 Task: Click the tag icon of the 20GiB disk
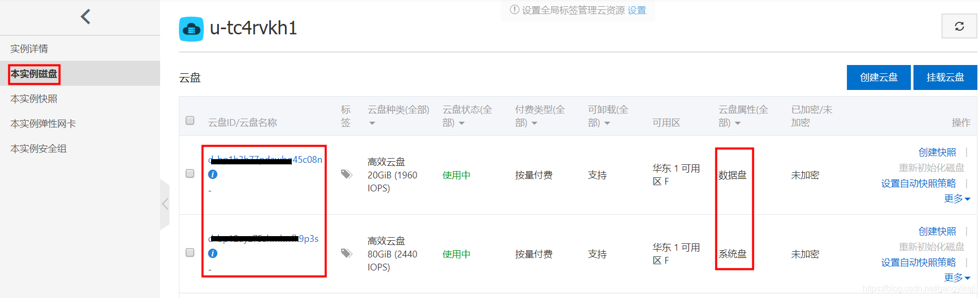pos(346,174)
